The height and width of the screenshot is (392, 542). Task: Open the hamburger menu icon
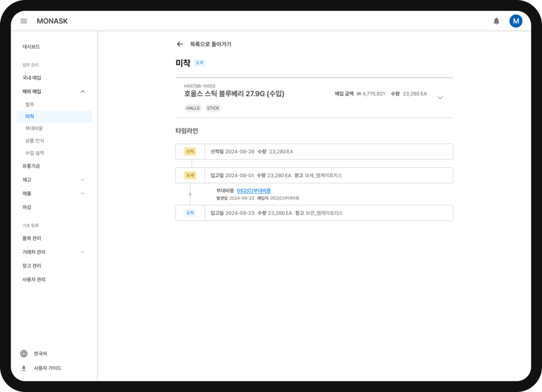[x=24, y=21]
